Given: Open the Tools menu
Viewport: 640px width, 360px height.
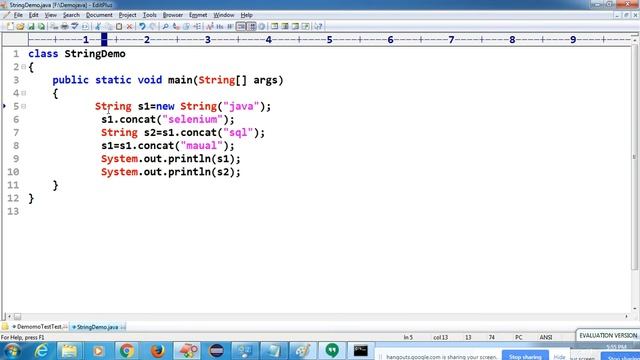Looking at the screenshot, I should 149,15.
